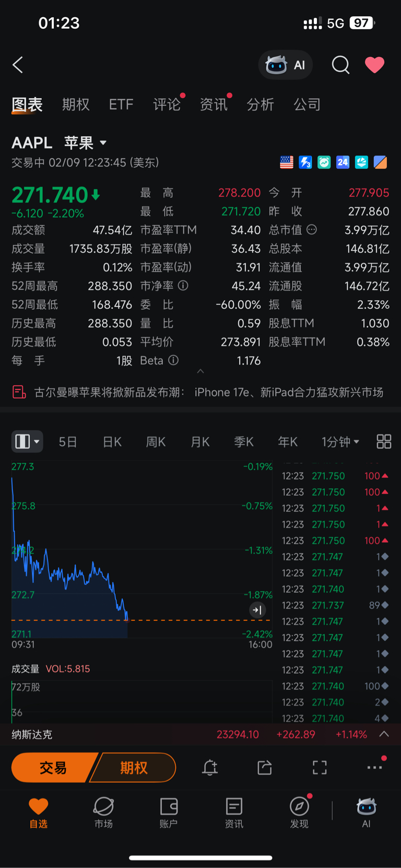Tap the 288.350 52周最高 value

point(110,286)
